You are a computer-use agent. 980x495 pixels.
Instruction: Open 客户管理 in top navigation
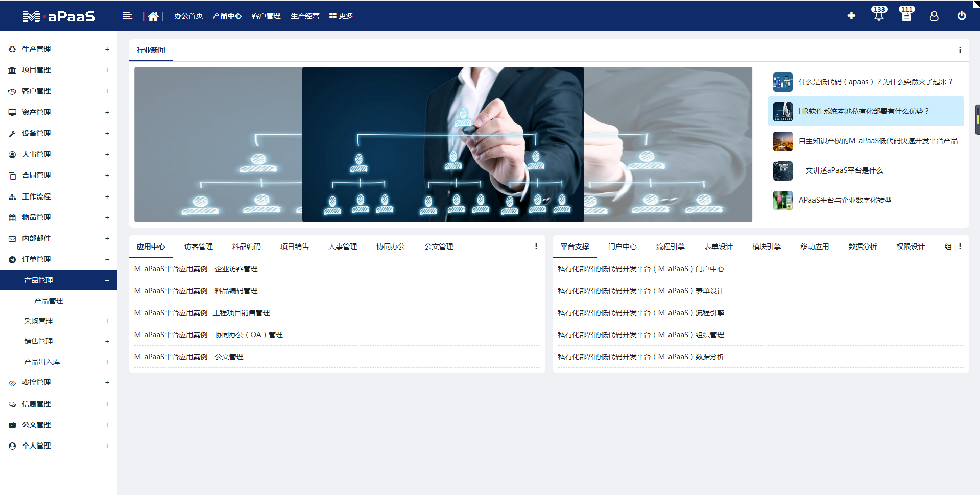266,16
